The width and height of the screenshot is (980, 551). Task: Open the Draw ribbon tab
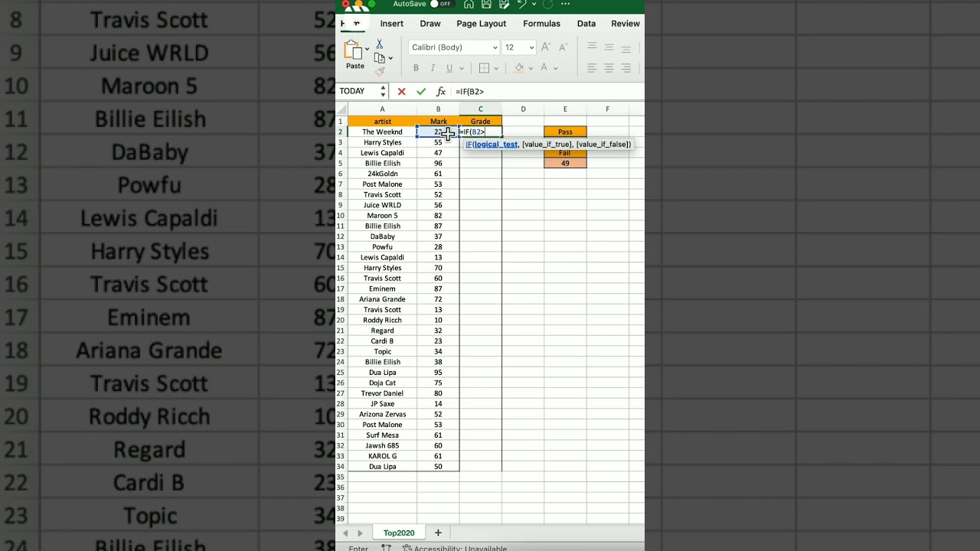click(430, 24)
